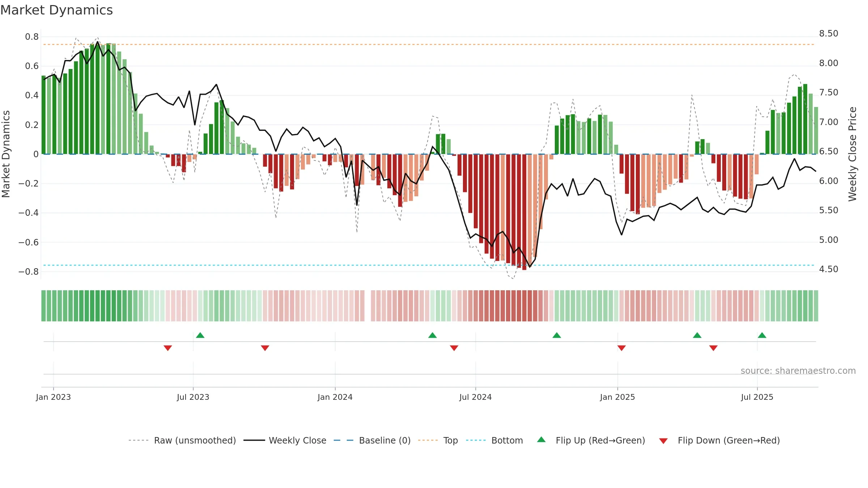The width and height of the screenshot is (868, 488).
Task: Click the Weekly Close Price axis title
Action: pos(852,154)
